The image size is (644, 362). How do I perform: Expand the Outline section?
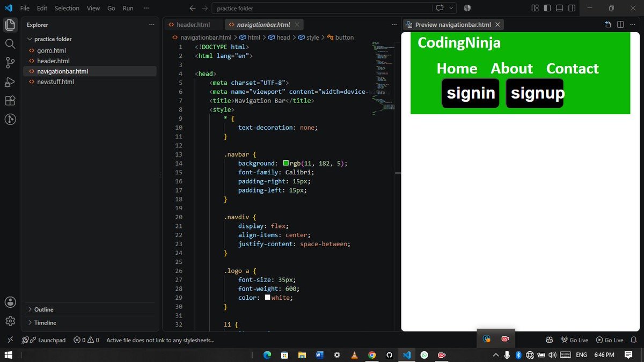pos(90,309)
